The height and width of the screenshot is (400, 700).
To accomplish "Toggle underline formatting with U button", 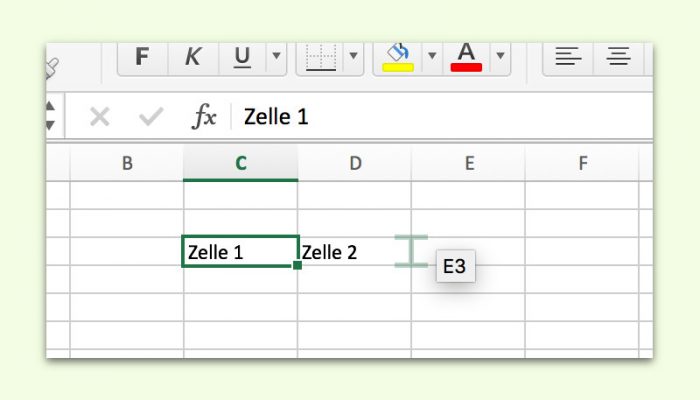I will (242, 57).
